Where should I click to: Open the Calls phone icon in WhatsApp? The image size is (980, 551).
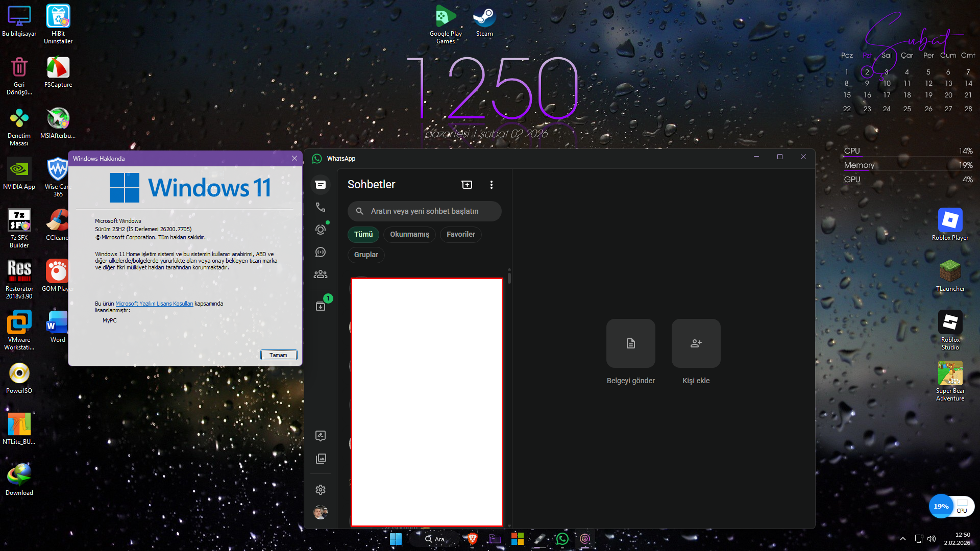[321, 207]
